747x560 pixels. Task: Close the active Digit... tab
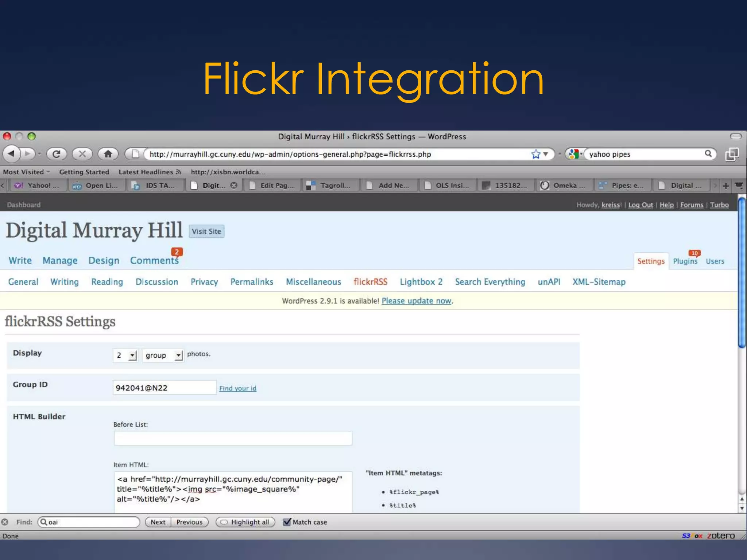tap(234, 185)
